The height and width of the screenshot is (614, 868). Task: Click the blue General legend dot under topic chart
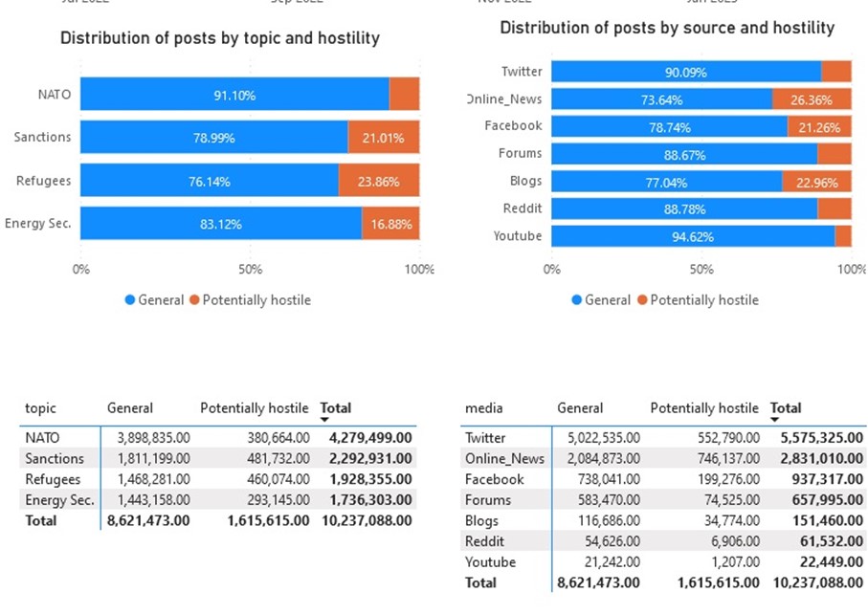[130, 299]
